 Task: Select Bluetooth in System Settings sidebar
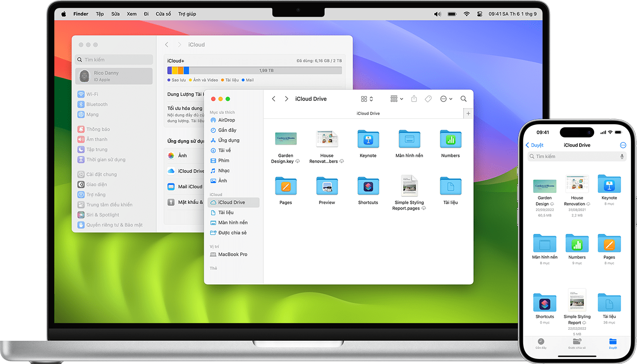(97, 104)
